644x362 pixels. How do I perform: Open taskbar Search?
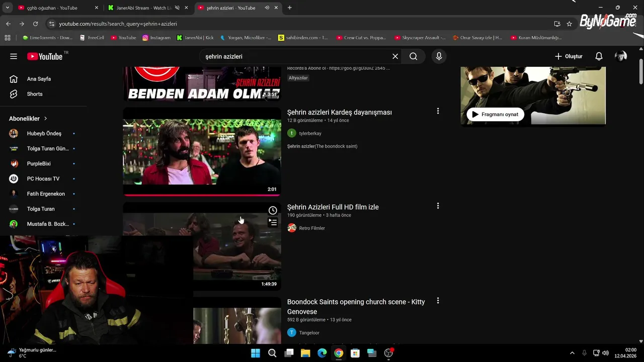click(272, 353)
